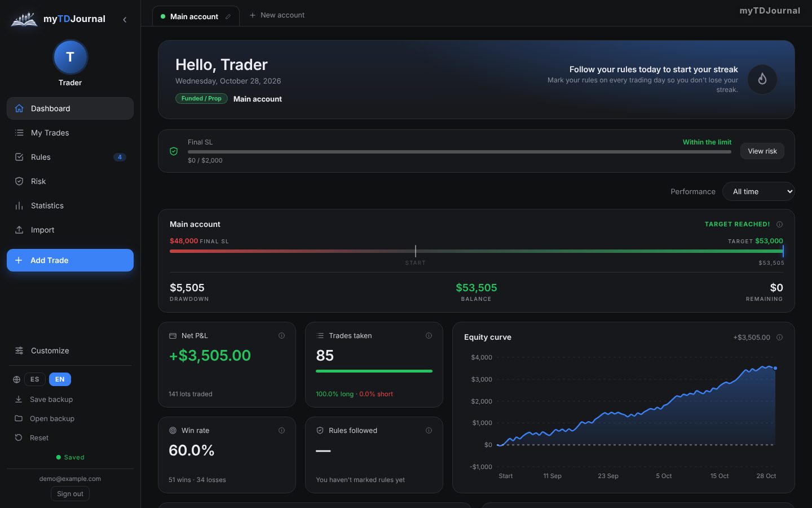
Task: Click the View risk button
Action: [762, 151]
